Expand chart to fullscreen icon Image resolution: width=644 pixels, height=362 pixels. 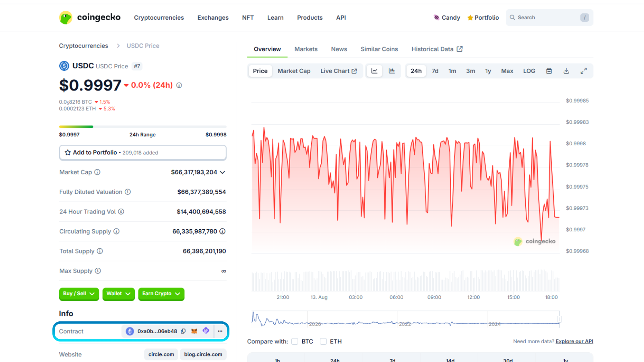click(584, 71)
